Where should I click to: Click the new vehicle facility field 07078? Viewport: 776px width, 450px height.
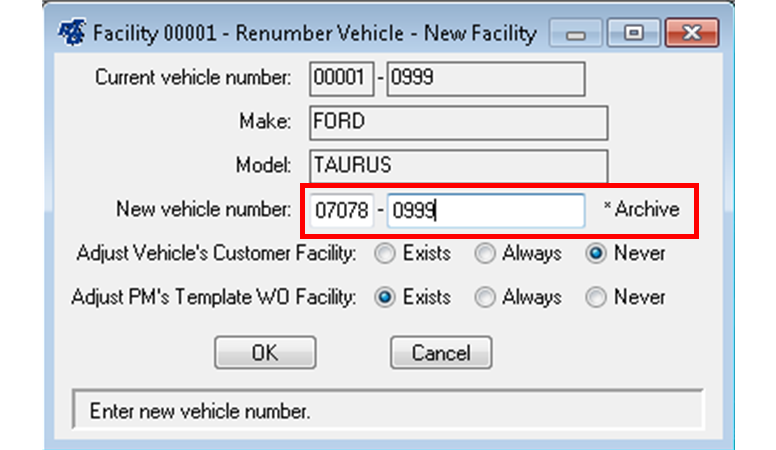340,211
